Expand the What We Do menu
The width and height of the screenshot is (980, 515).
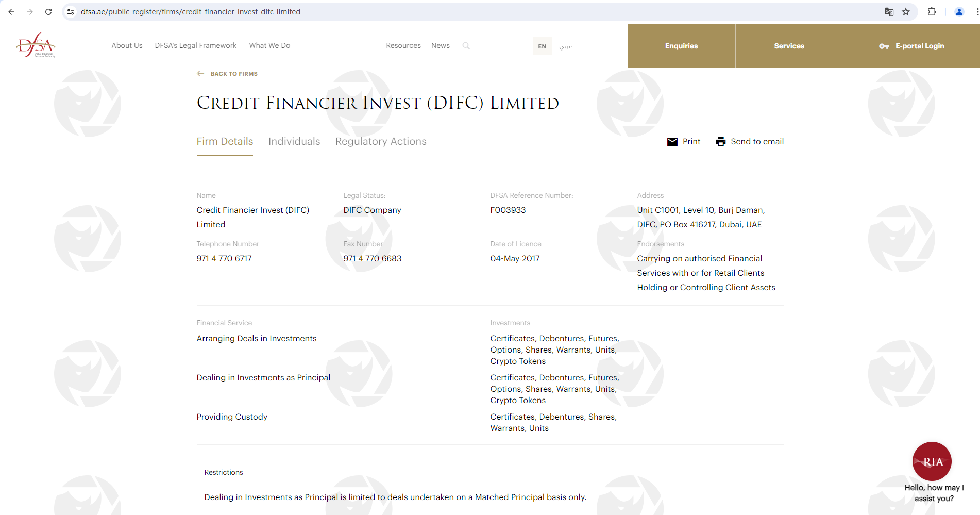pos(269,46)
